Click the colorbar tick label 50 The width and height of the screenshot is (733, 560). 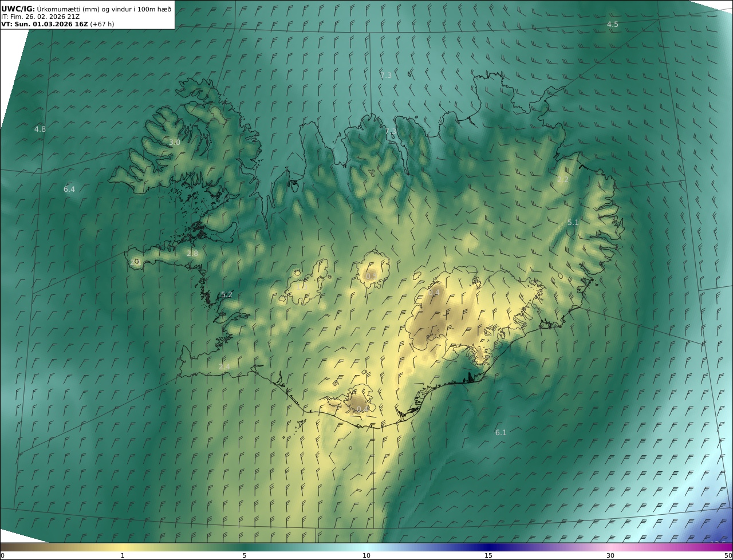[728, 555]
